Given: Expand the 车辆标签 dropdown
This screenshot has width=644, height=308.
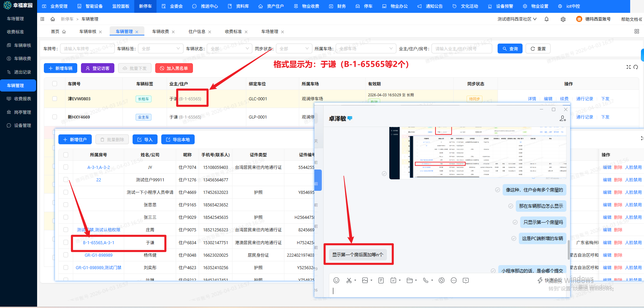Looking at the screenshot, I should point(161,49).
